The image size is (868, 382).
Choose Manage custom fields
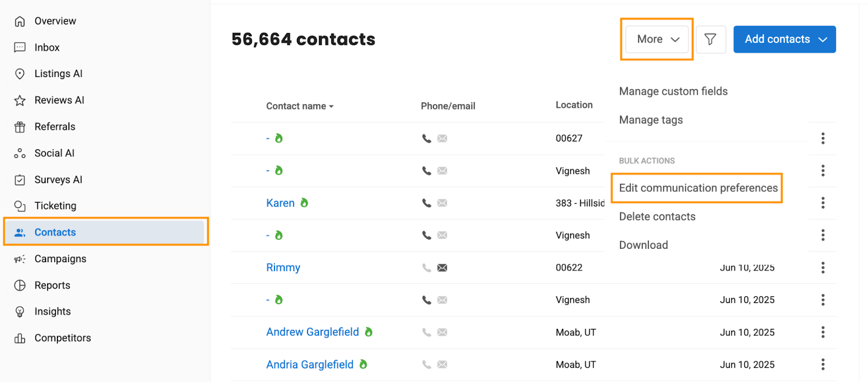673,91
